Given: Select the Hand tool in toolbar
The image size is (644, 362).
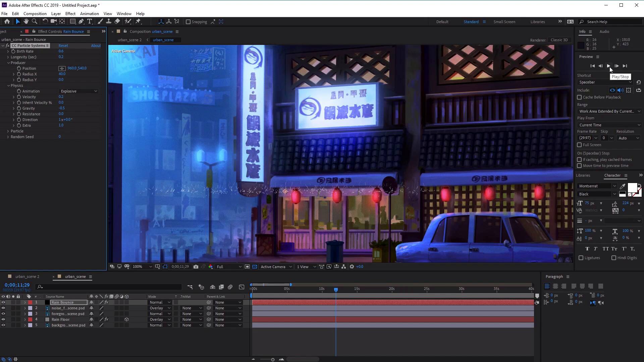Looking at the screenshot, I should [26, 21].
